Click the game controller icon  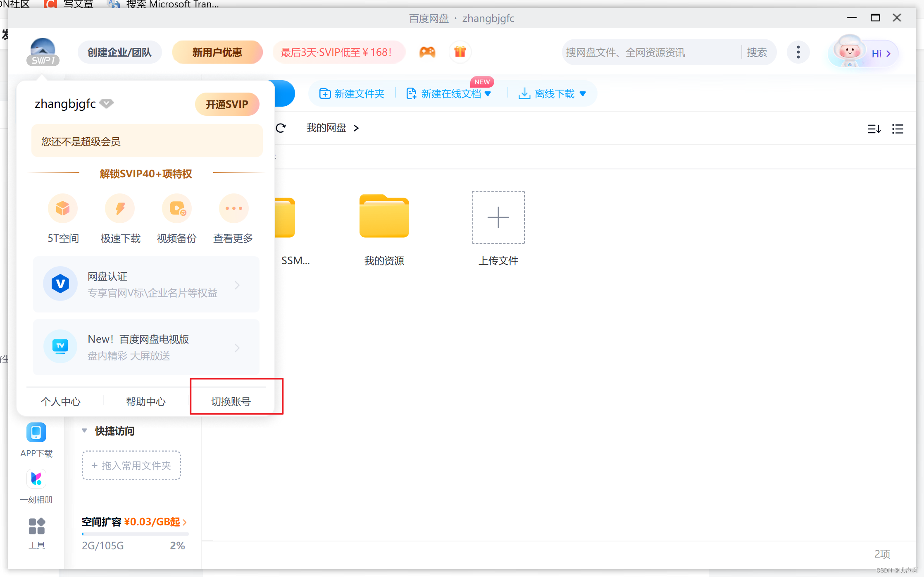pyautogui.click(x=427, y=52)
